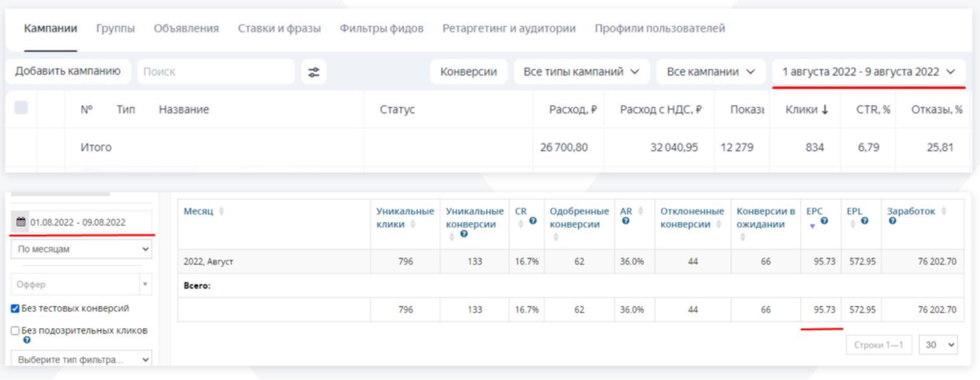Image resolution: width=980 pixels, height=380 pixels.
Task: Click into the Поиск search field
Action: (x=215, y=72)
